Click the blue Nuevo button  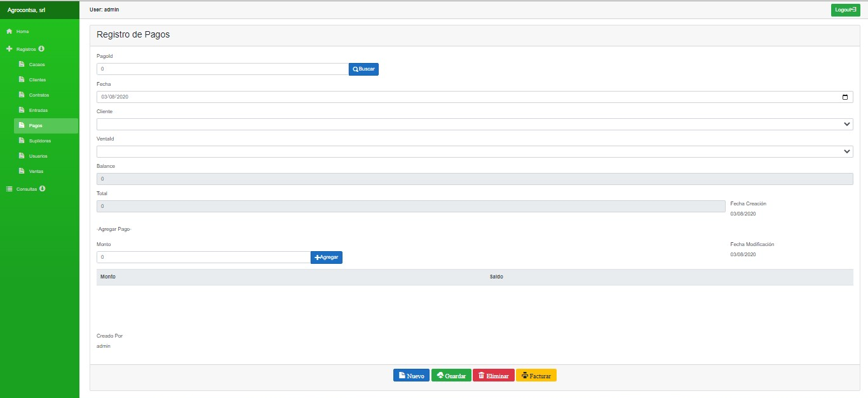(x=411, y=376)
